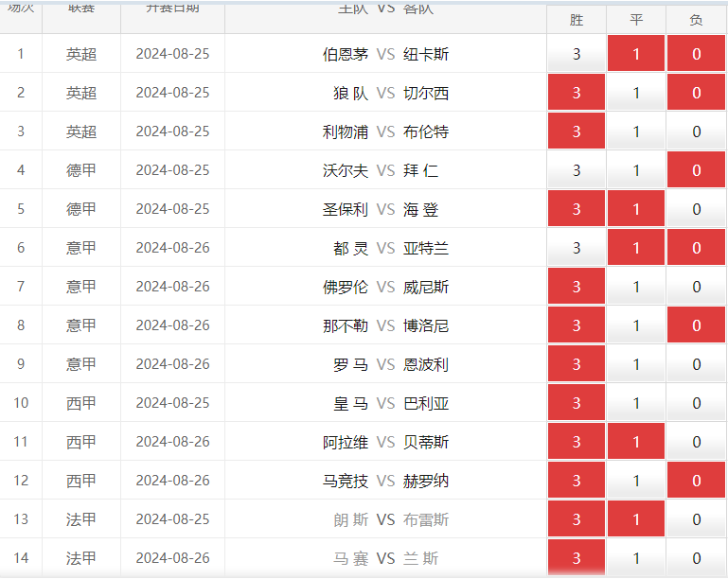Deselect loss (0) for 伯恩茅 VS 纽卡斯
Viewport: 728px width, 579px height.
click(x=696, y=54)
